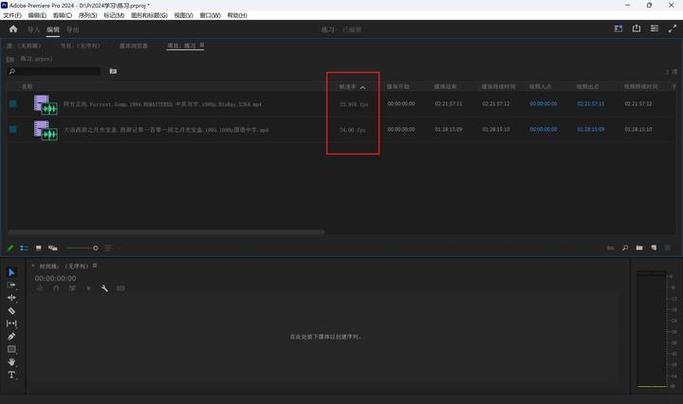Screen dimensions: 683x404
Task: Open 标记(M) menu
Action: tap(114, 15)
